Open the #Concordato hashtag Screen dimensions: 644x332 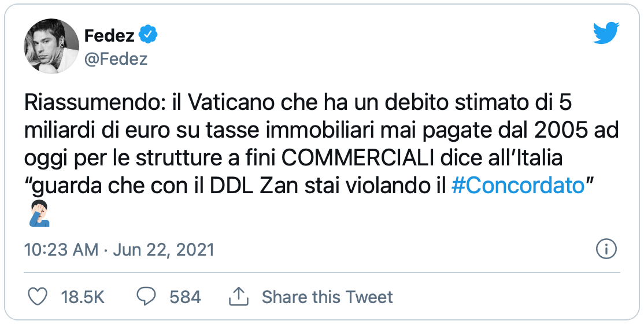tap(517, 186)
